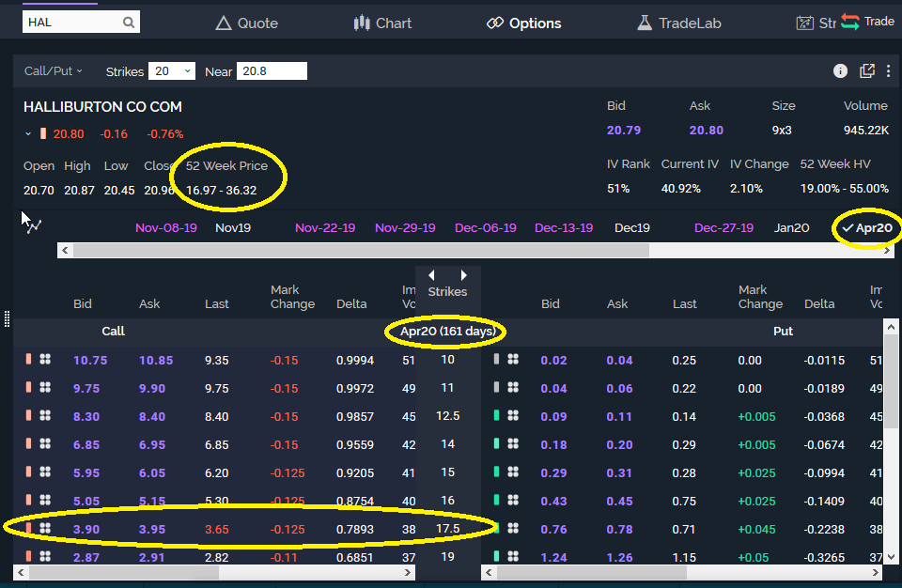
Task: Expand the chevron beside price 20.80
Action: click(27, 133)
